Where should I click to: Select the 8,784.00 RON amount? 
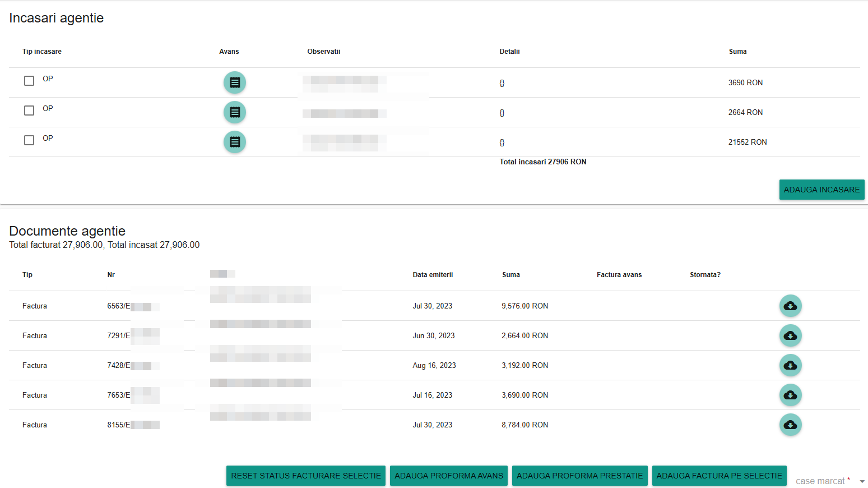[x=525, y=425]
